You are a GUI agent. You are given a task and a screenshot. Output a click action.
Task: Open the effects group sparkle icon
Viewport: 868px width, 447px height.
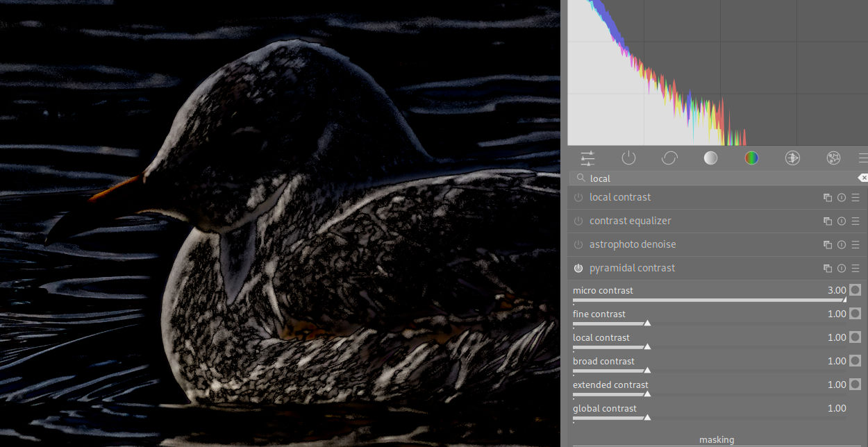pyautogui.click(x=834, y=158)
